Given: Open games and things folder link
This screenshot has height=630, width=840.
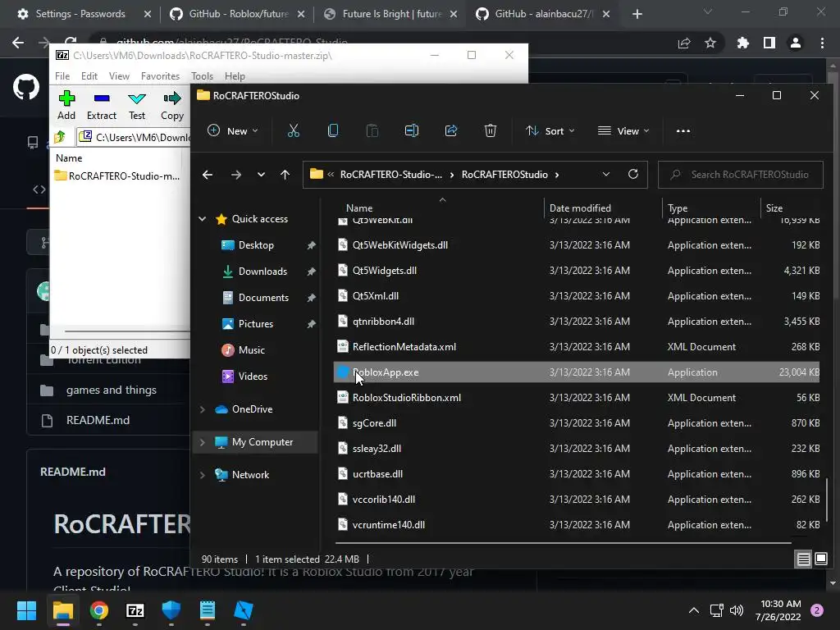Looking at the screenshot, I should (x=112, y=390).
